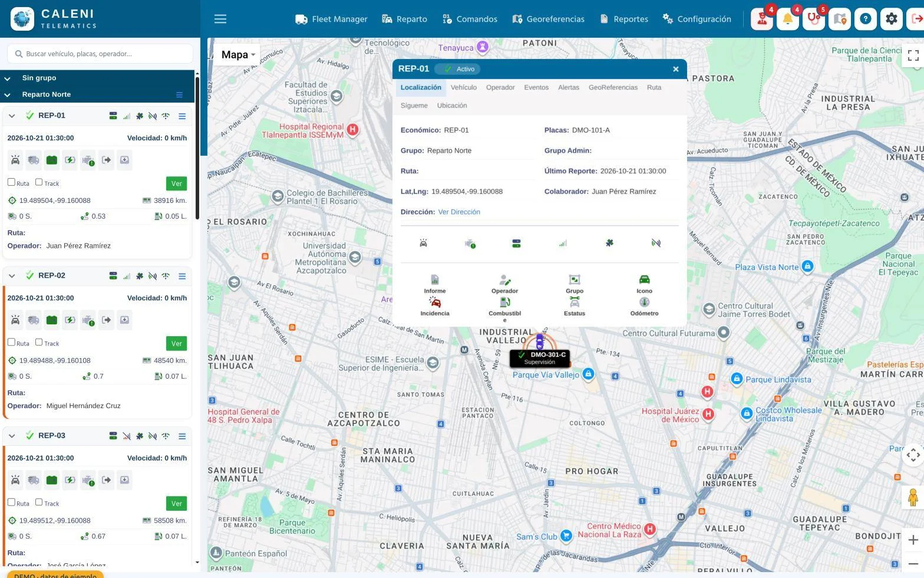924x578 pixels.
Task: Click the map pin icon in top bar
Action: click(x=840, y=19)
